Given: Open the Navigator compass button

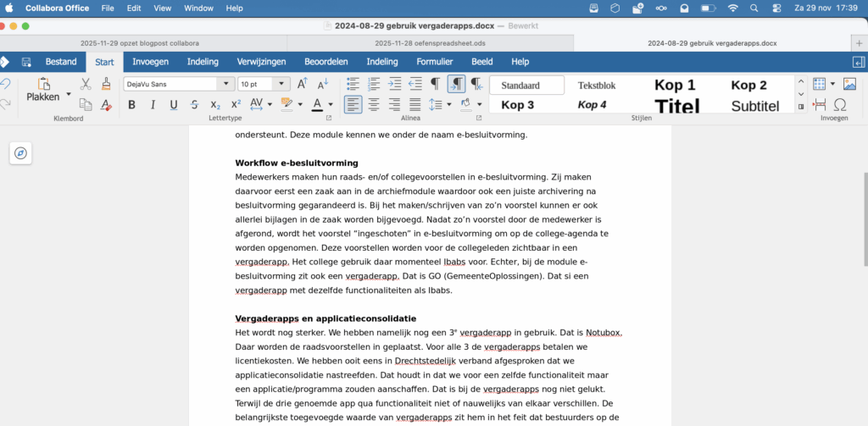Looking at the screenshot, I should tap(21, 153).
